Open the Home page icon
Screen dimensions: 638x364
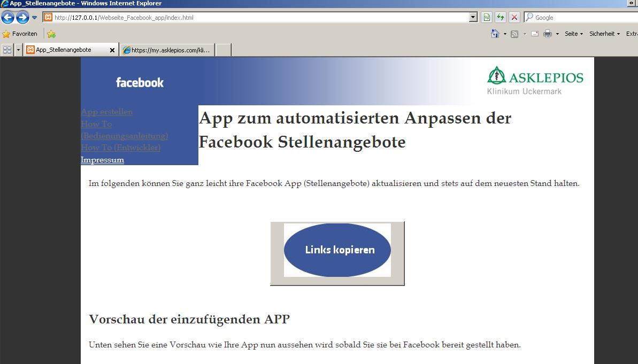pyautogui.click(x=495, y=34)
